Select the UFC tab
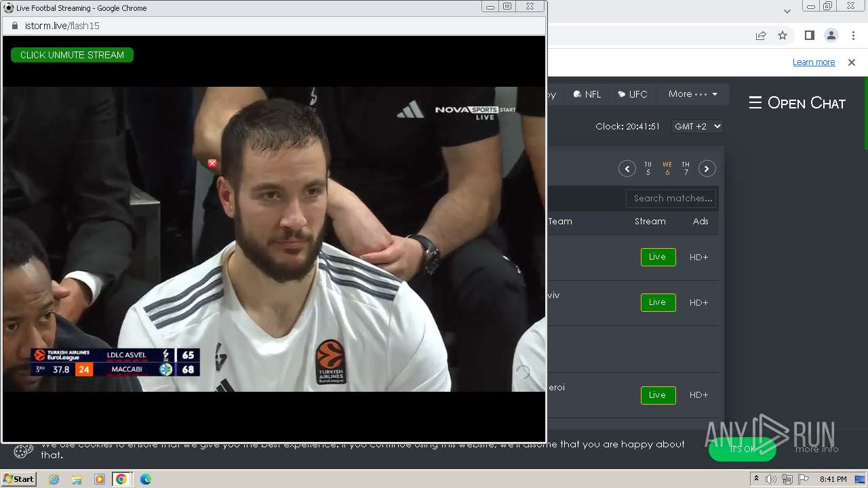The height and width of the screenshot is (488, 868). (633, 94)
